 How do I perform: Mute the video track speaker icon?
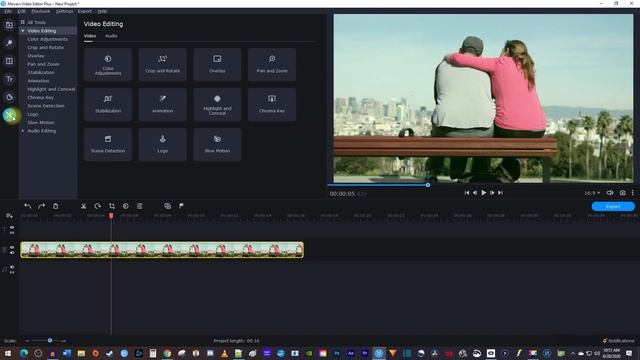(x=12, y=253)
